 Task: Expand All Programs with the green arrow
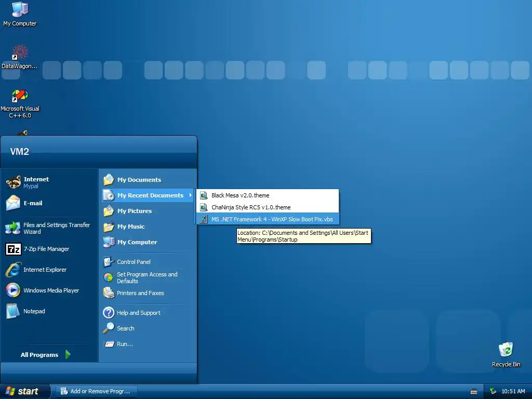(x=68, y=354)
